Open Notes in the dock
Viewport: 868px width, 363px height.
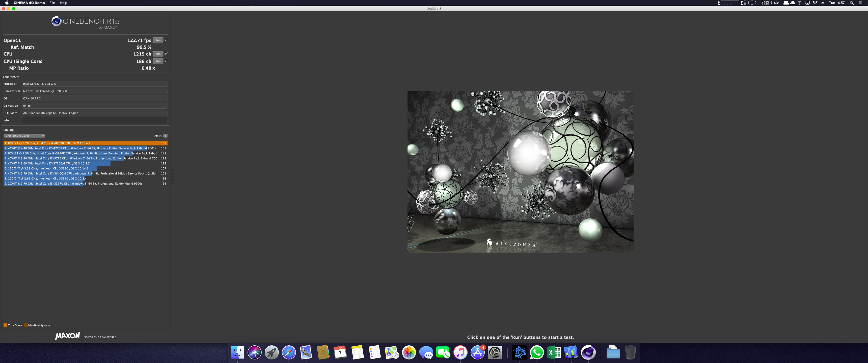[358, 353]
